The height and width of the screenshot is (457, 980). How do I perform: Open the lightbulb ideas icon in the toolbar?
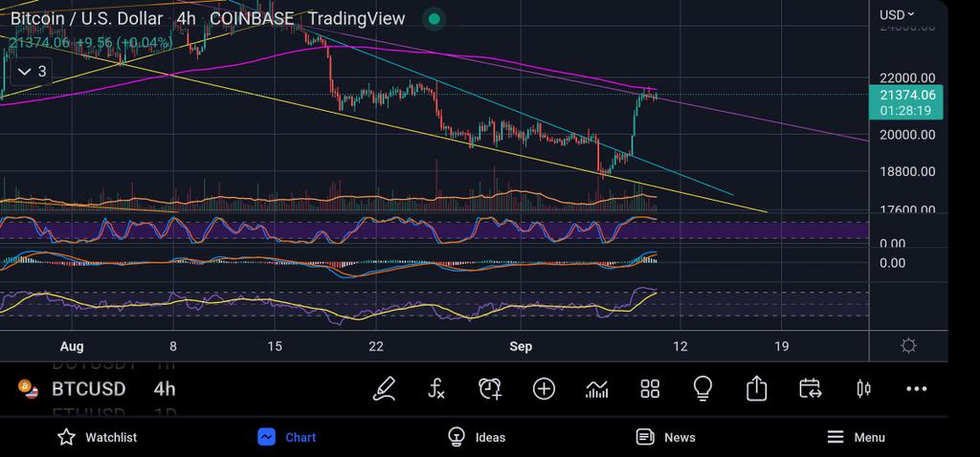tap(703, 389)
